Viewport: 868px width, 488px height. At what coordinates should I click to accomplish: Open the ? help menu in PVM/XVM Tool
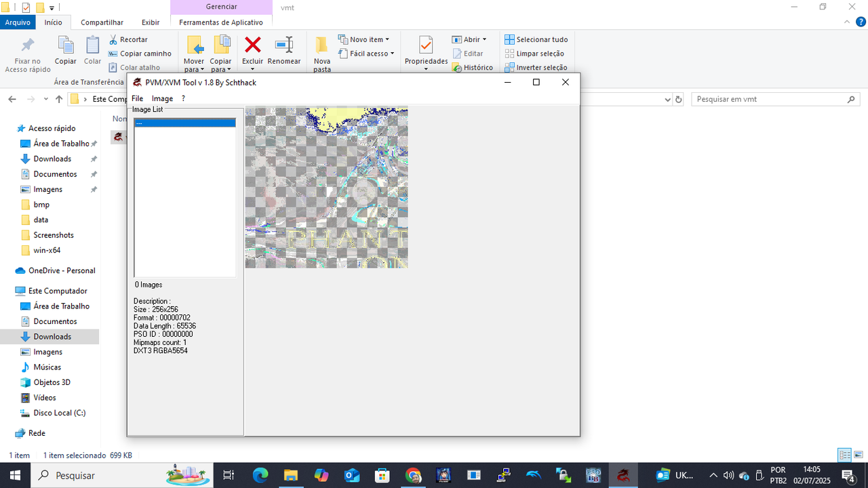point(183,98)
